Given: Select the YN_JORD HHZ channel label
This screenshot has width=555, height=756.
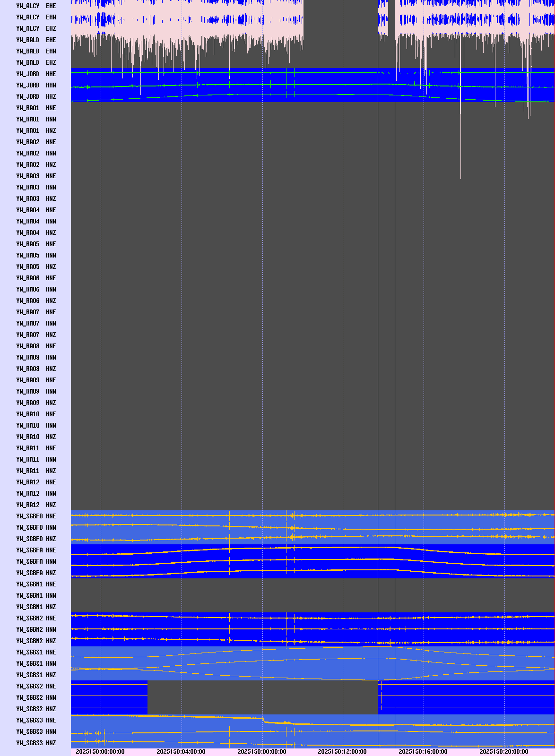Looking at the screenshot, I should click(x=36, y=96).
